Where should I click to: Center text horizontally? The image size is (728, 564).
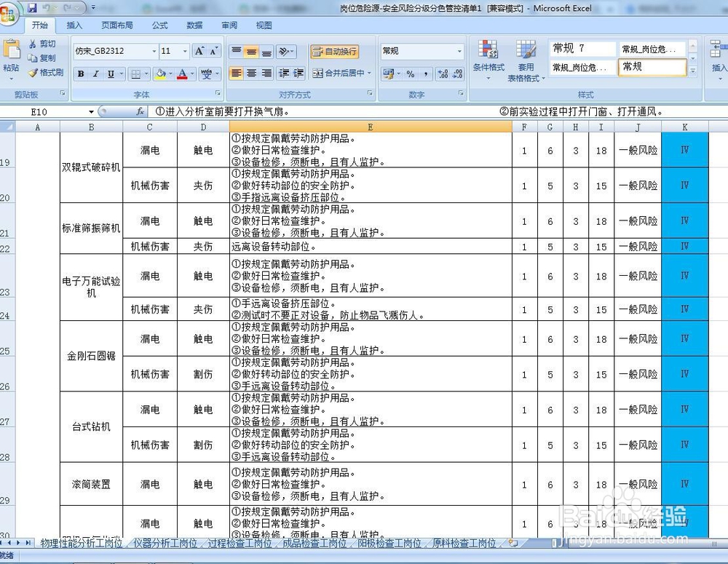[x=251, y=74]
